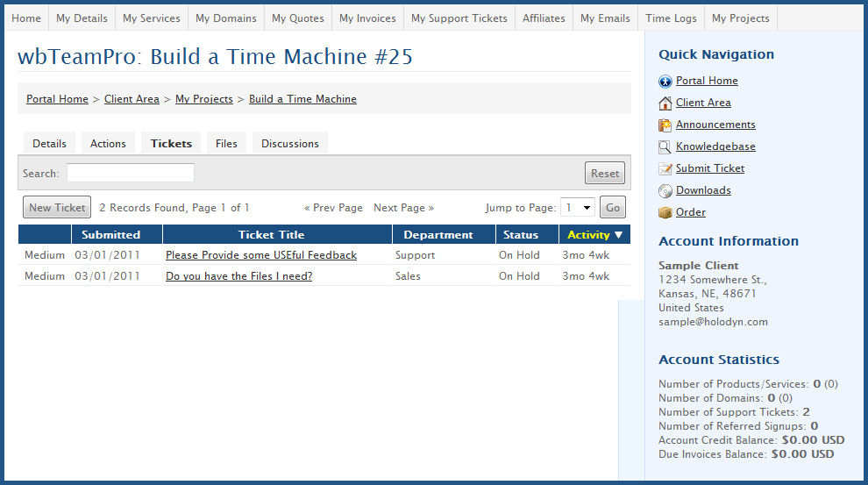Click the Announcements icon in Quick Navigation
Screen dimensions: 868x485
point(665,125)
